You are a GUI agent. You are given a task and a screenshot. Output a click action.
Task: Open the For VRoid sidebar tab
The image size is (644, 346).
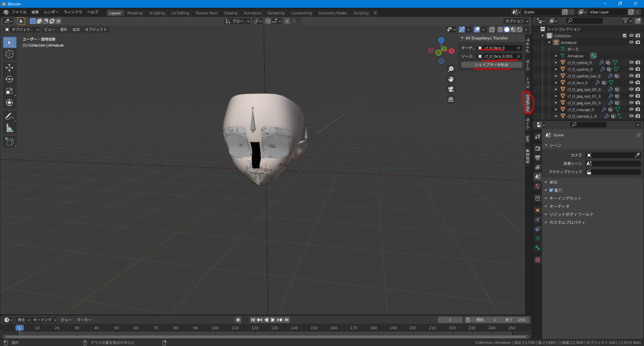528,102
